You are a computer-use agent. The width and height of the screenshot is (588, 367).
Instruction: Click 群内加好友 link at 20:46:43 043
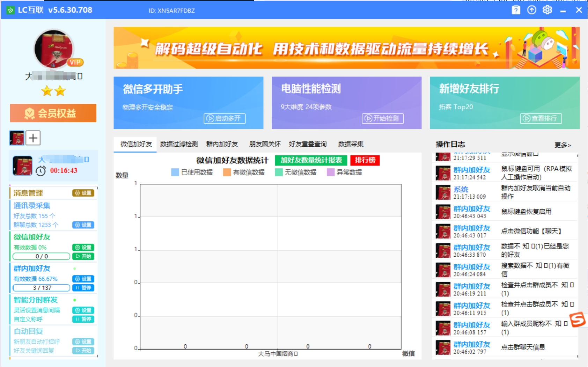472,208
